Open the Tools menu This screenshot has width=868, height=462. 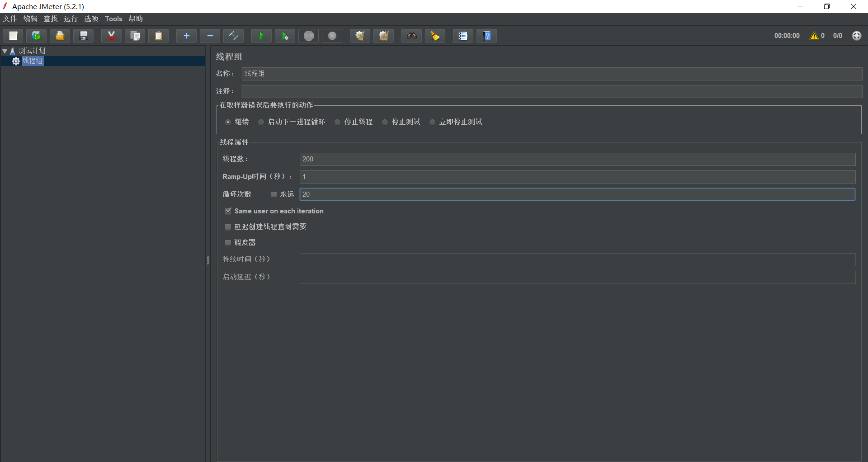point(113,19)
